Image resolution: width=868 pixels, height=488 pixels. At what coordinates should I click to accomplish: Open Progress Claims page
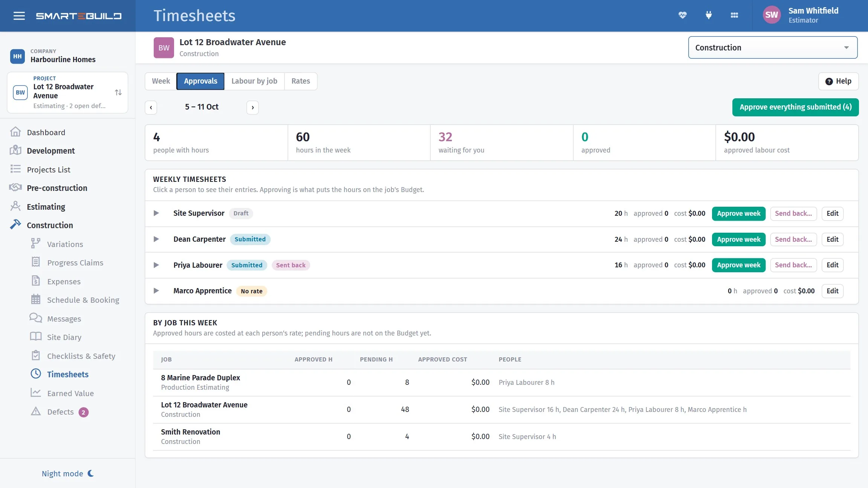pyautogui.click(x=75, y=262)
